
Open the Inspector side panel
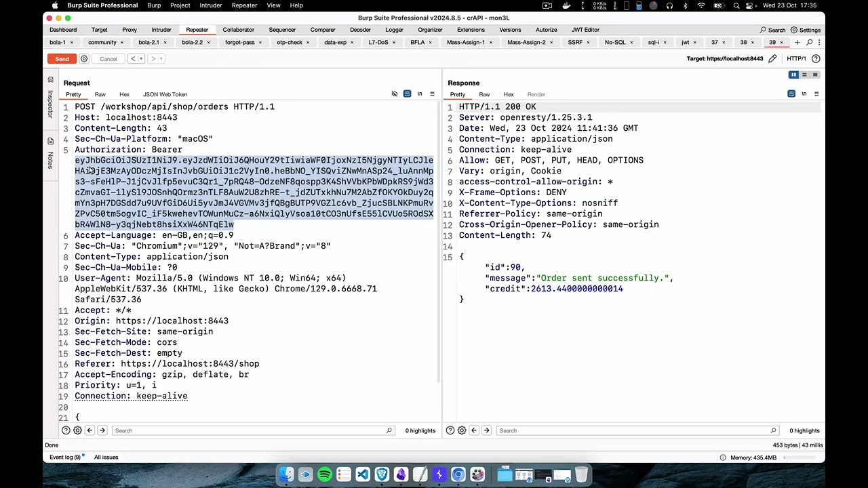click(x=50, y=98)
